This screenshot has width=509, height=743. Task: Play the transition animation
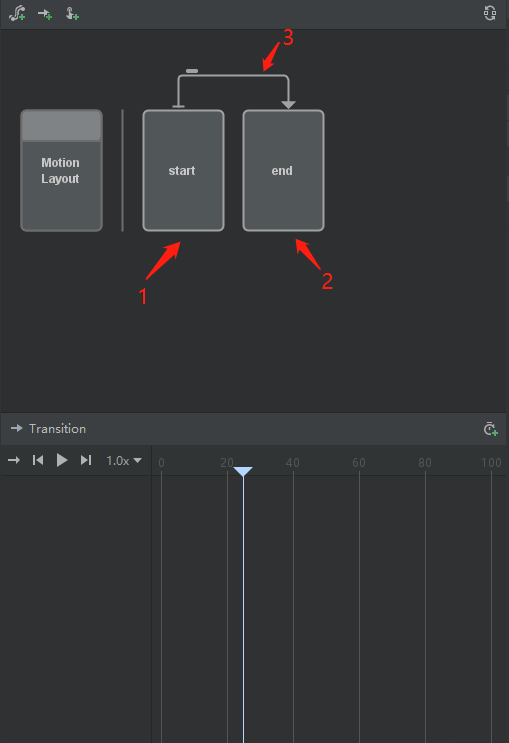pyautogui.click(x=62, y=460)
